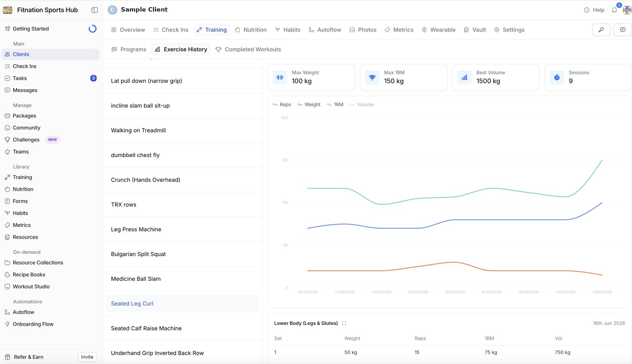Open the client Settings tab
This screenshot has width=632, height=364.
click(510, 30)
